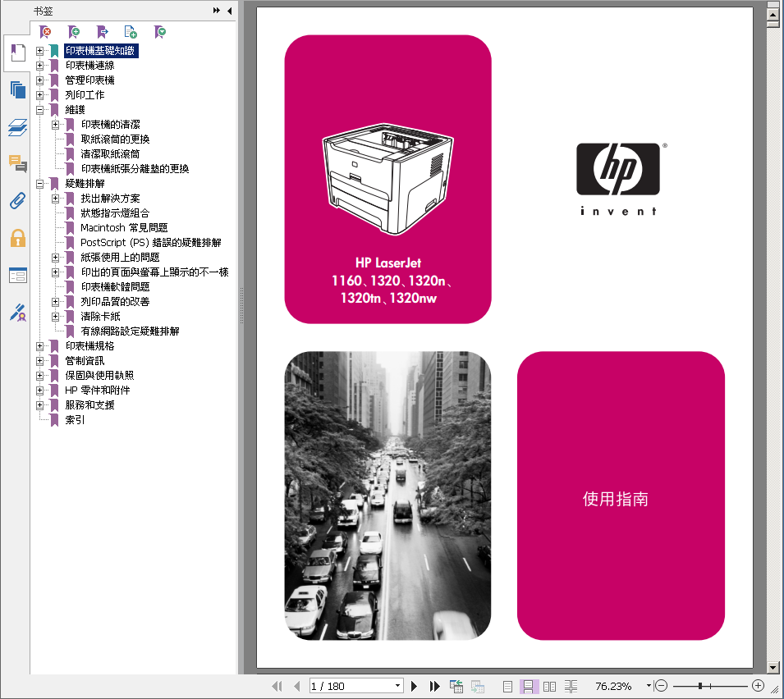Open the Security lock panel
The image size is (784, 699).
(18, 238)
